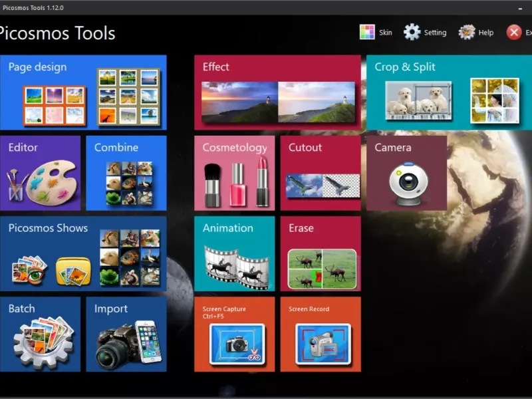
Task: Click the Combine tile title
Action: tap(116, 147)
